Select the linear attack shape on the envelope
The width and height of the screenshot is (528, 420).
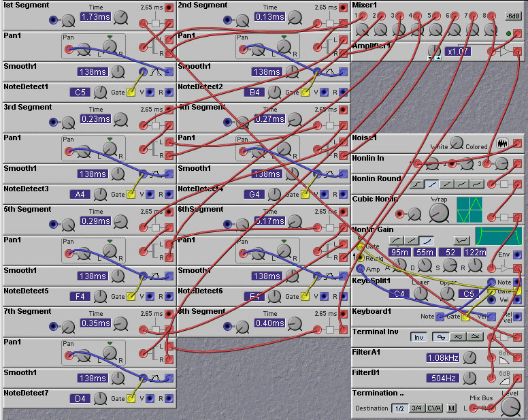pyautogui.click(x=410, y=240)
